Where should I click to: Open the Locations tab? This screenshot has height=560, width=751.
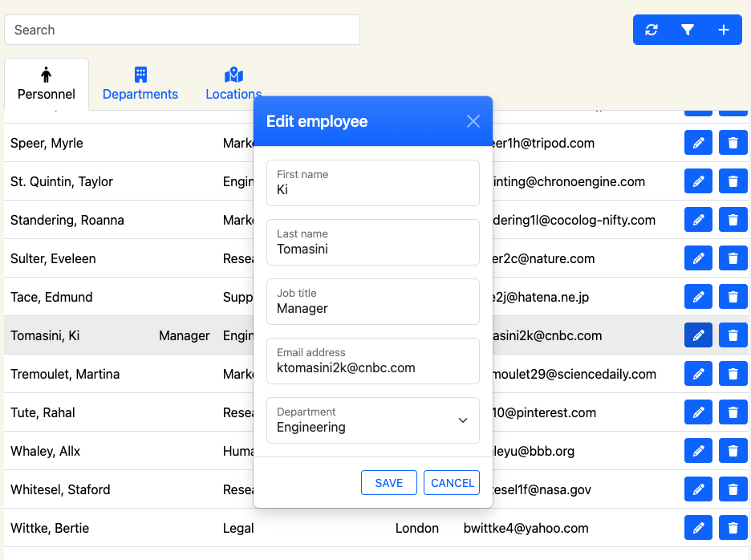pos(233,84)
